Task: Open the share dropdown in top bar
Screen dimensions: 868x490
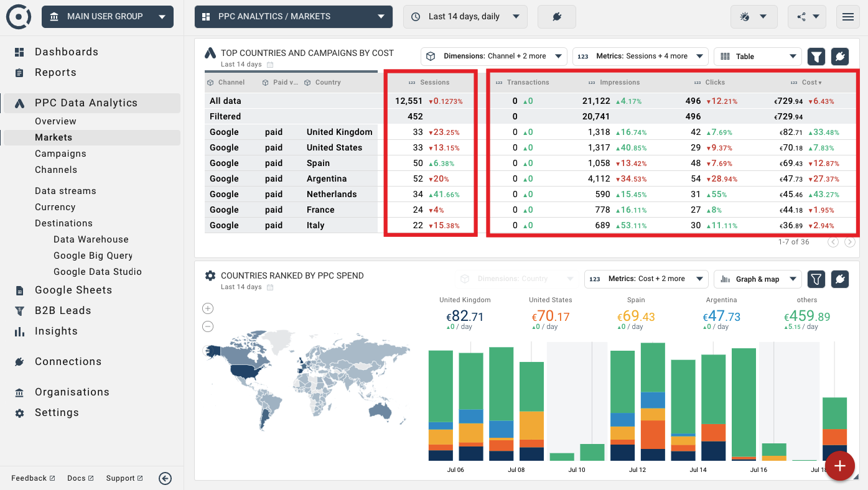Action: tap(807, 17)
